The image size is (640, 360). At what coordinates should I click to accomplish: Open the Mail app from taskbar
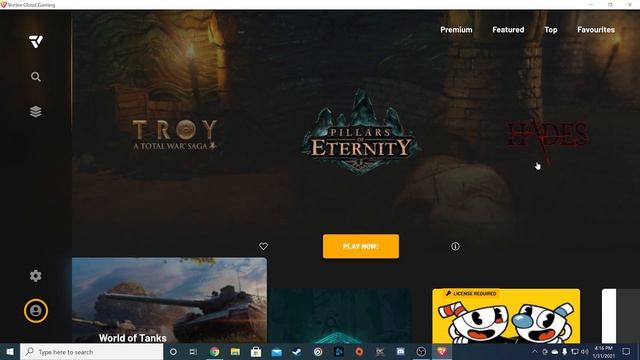(x=277, y=352)
